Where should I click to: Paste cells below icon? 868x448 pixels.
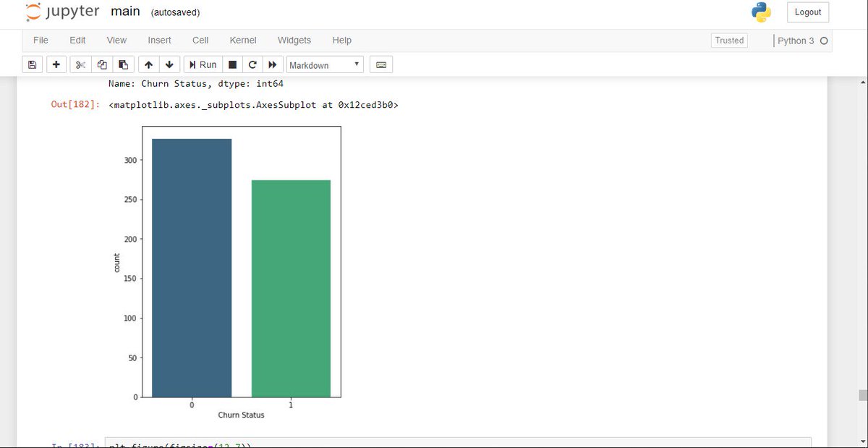click(123, 64)
